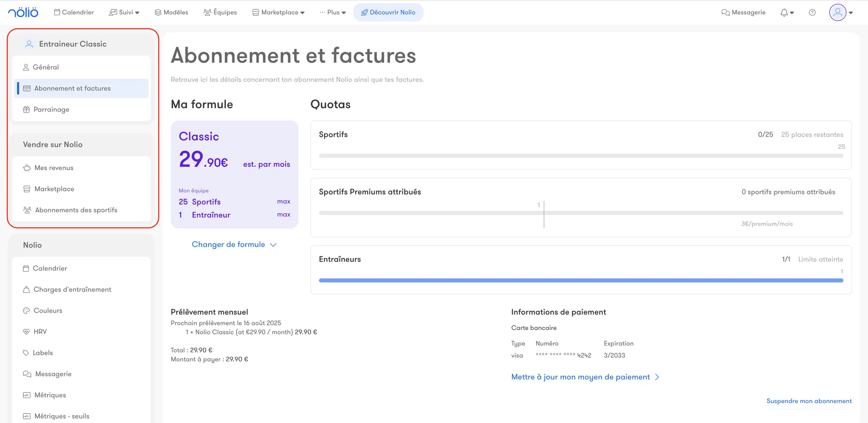
Task: Click the chat bubbles icon in sidebar Messagerie
Action: (x=27, y=374)
